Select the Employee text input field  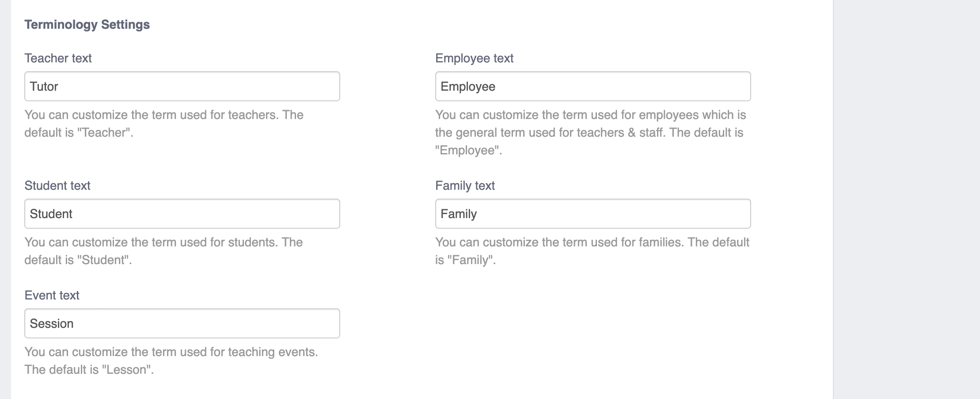coord(592,86)
